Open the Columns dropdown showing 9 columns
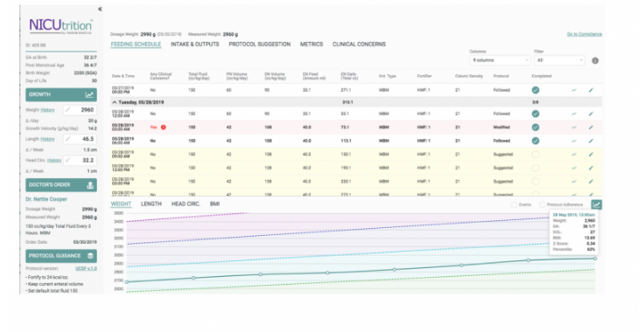The height and width of the screenshot is (332, 644). 500,60
